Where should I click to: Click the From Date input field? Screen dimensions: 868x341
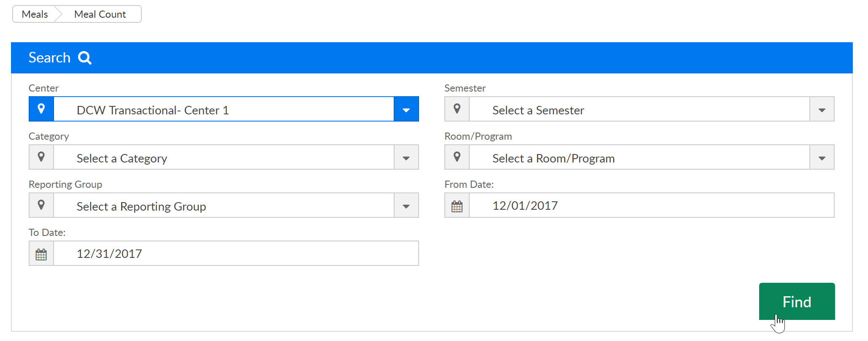[x=651, y=206]
